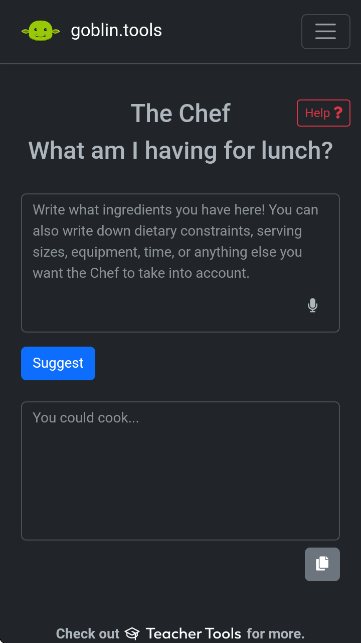
Task: Select 'The Chef' page heading
Action: coord(180,113)
